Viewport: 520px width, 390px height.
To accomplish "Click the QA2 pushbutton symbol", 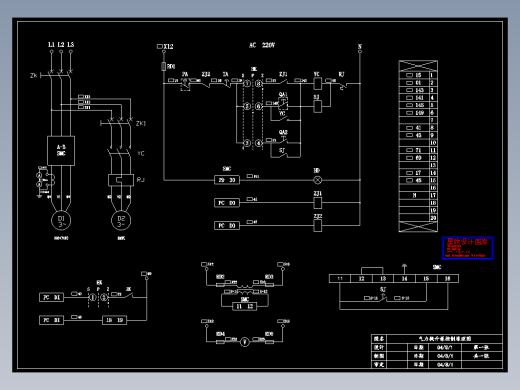I will point(283,139).
